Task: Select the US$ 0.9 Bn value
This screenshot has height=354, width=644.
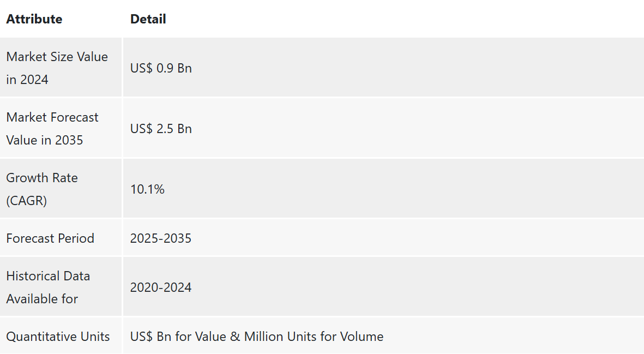Action: pyautogui.click(x=161, y=68)
